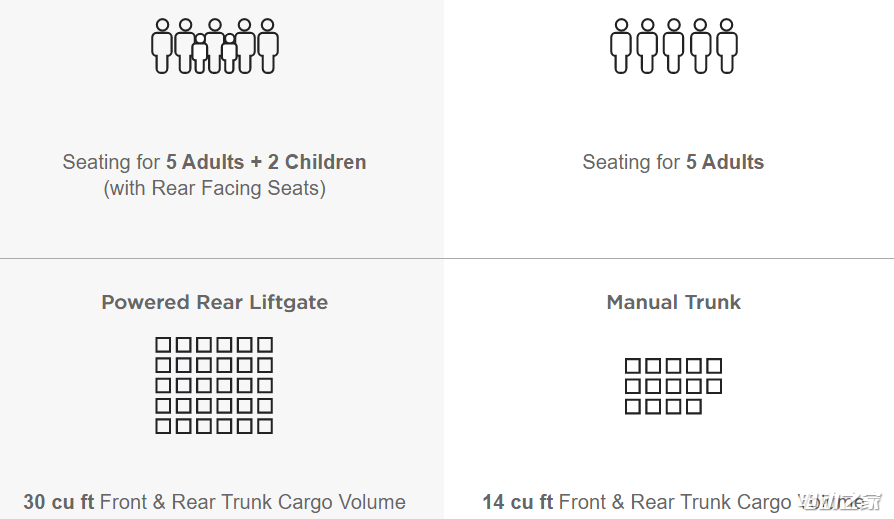
Task: Click the seven-person family seating icon
Action: 215,46
